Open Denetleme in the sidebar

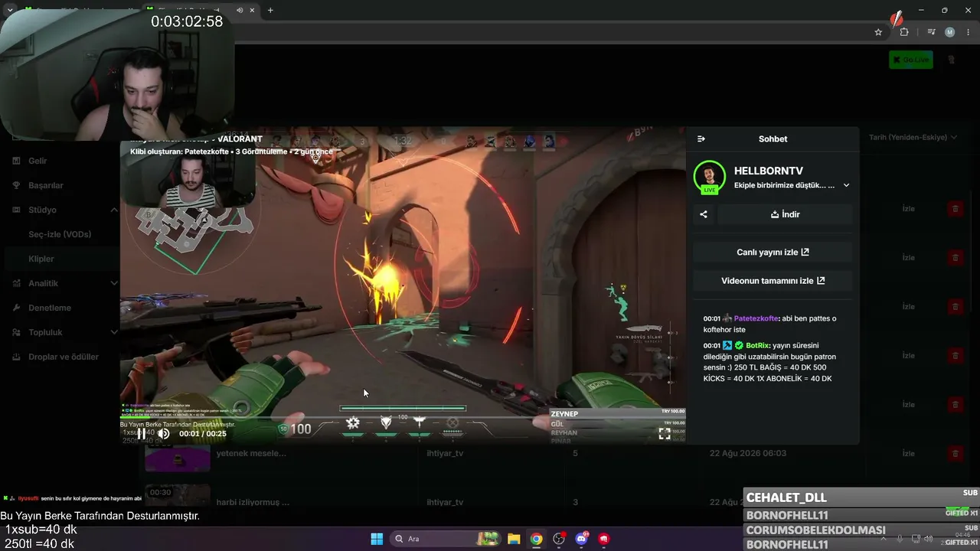50,308
